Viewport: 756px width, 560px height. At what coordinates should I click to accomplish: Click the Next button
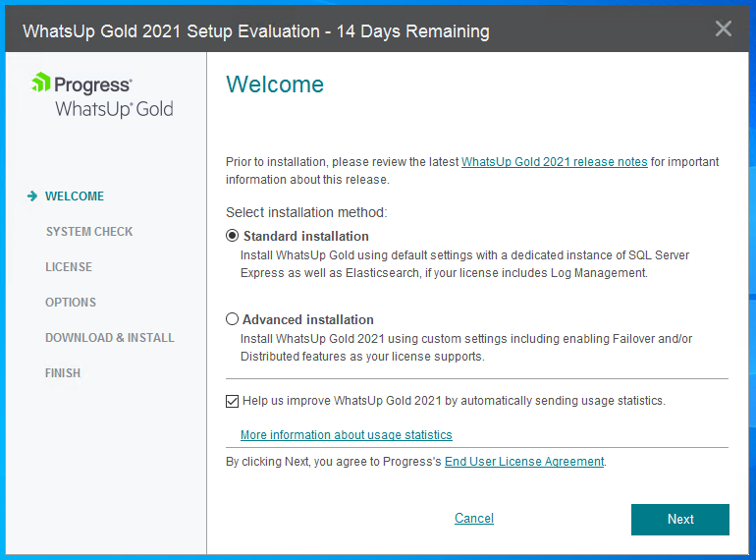pos(679,520)
